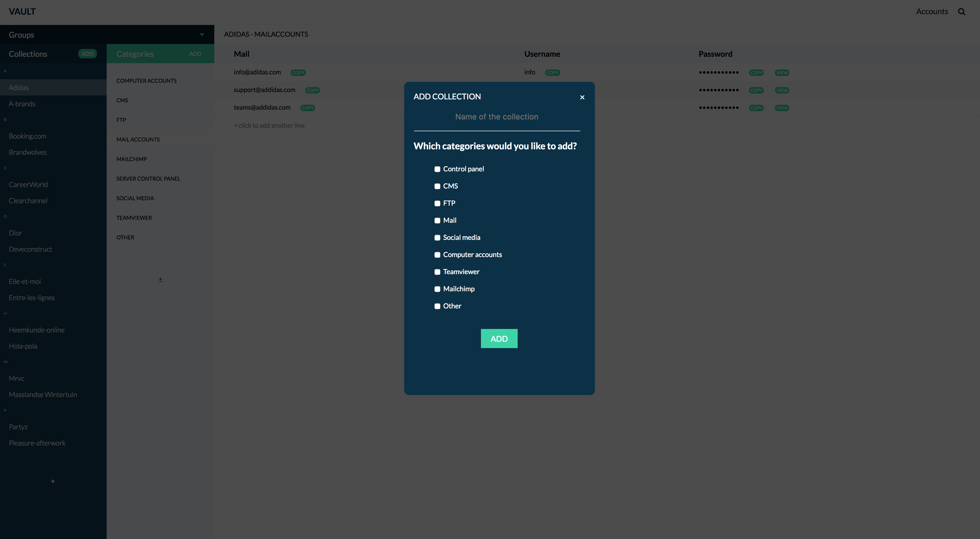Copy the info@adidas.com mail address

pos(298,73)
